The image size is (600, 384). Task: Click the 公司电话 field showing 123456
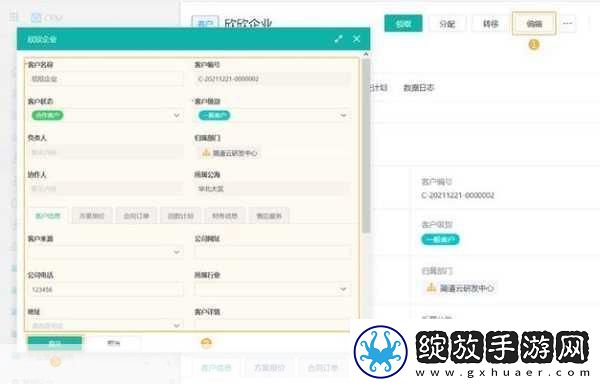(x=105, y=290)
